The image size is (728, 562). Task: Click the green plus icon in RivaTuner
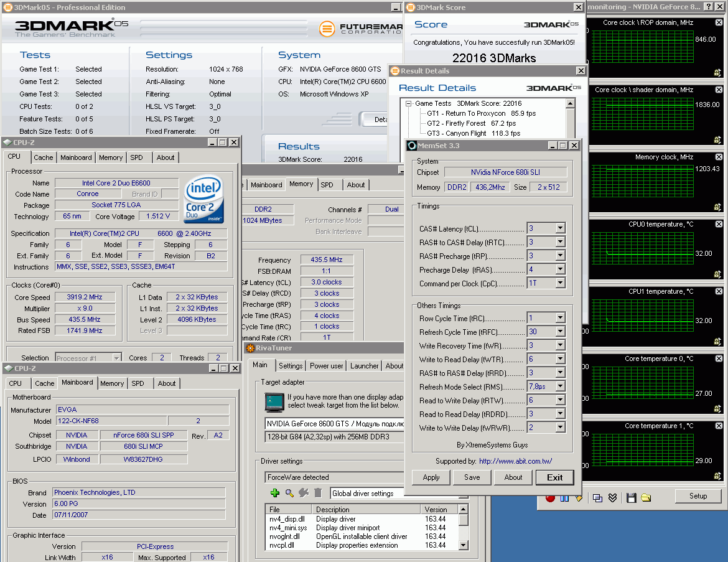(x=275, y=493)
